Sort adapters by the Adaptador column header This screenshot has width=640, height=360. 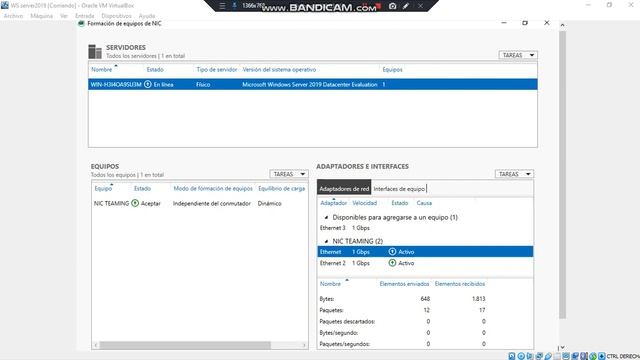click(x=333, y=202)
